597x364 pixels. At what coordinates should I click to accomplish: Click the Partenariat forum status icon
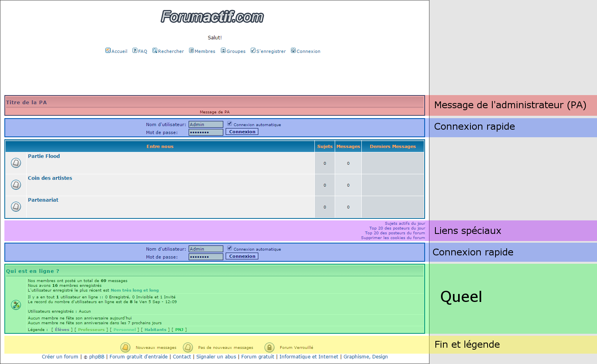coord(16,206)
